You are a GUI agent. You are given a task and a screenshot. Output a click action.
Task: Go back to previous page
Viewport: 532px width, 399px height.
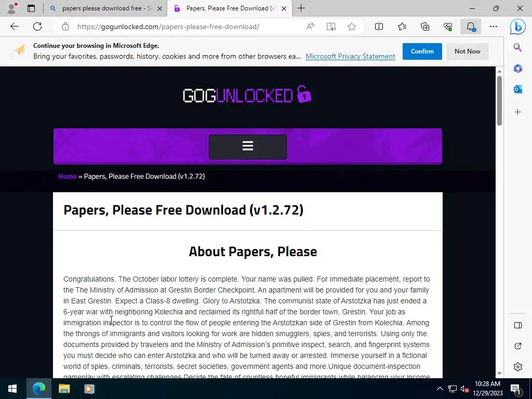14,26
